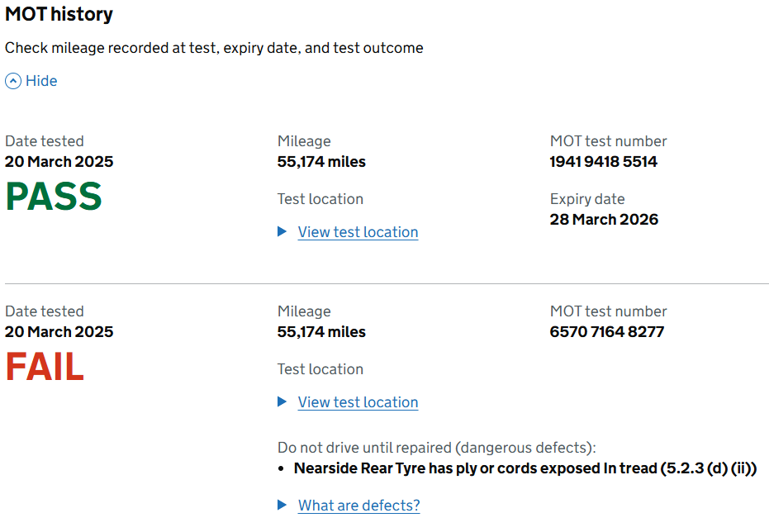
Task: Select the Nearside Rear Tyre defect text
Action: 525,468
